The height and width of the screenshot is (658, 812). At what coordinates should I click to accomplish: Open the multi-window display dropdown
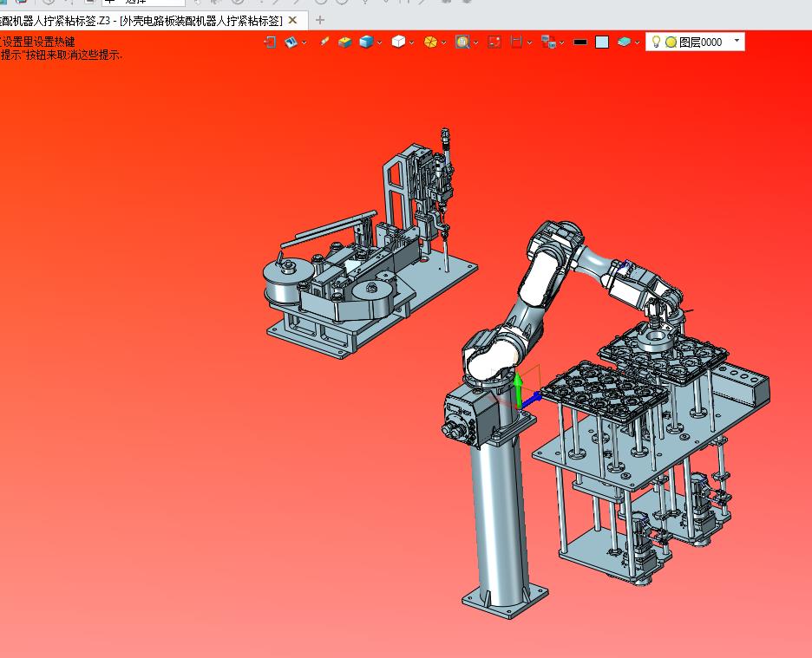pyautogui.click(x=562, y=42)
